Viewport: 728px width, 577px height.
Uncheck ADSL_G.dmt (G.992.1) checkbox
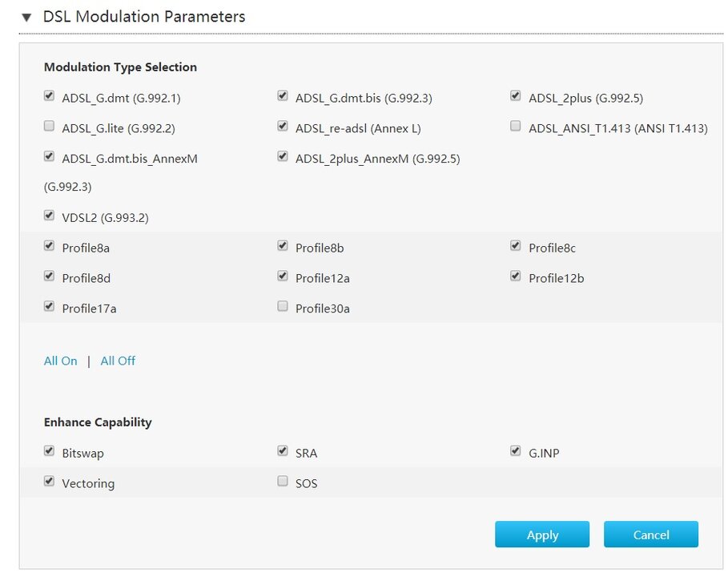[x=50, y=96]
